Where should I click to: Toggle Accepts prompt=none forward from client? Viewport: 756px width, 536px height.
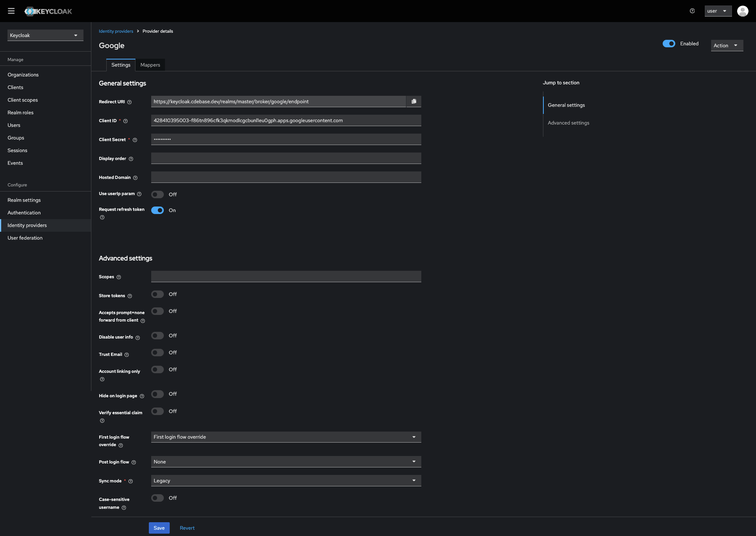[157, 311]
